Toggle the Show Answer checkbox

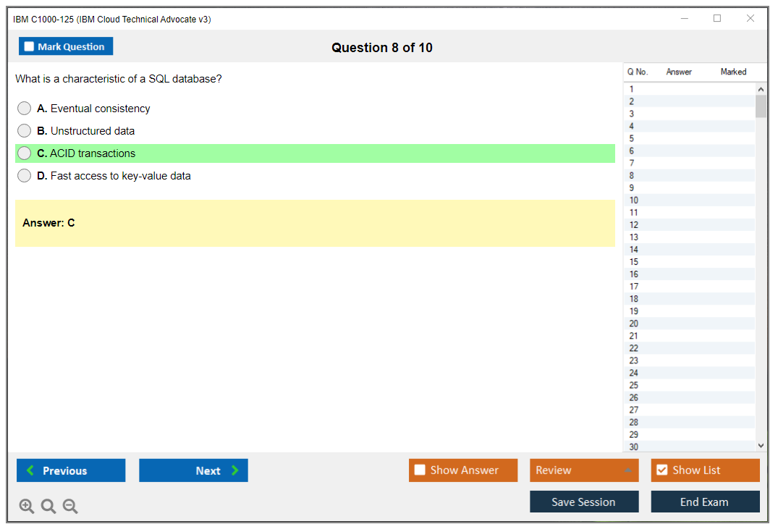(420, 470)
